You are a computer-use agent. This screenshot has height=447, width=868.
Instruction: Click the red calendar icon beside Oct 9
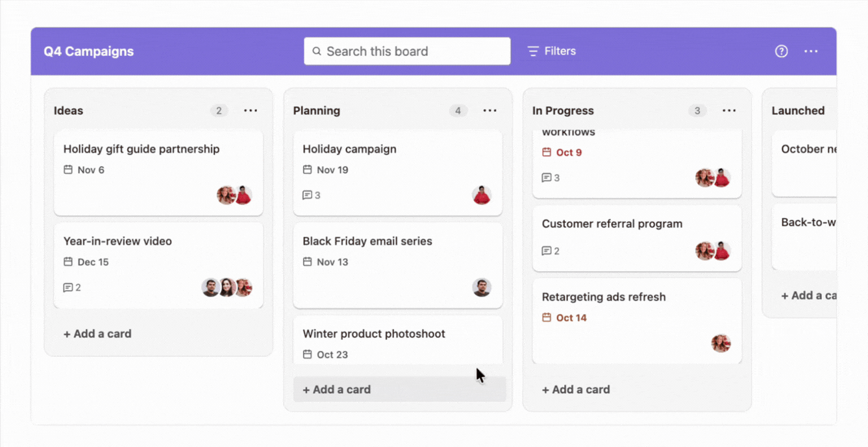tap(547, 152)
